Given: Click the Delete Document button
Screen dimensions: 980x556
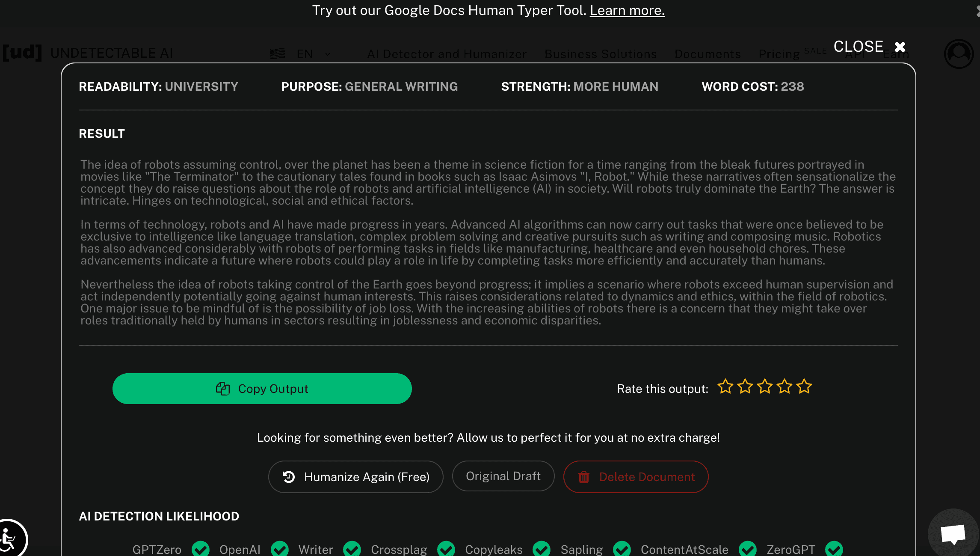Looking at the screenshot, I should tap(636, 477).
